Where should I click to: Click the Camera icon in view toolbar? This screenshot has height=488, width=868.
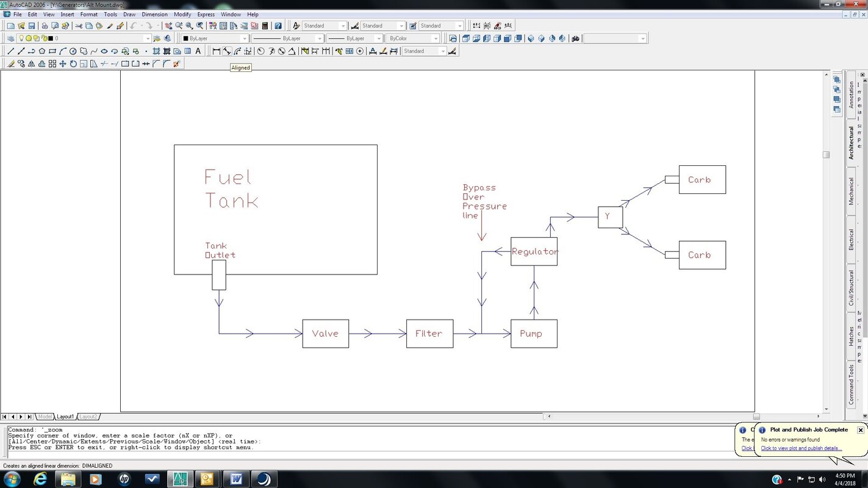(x=575, y=38)
